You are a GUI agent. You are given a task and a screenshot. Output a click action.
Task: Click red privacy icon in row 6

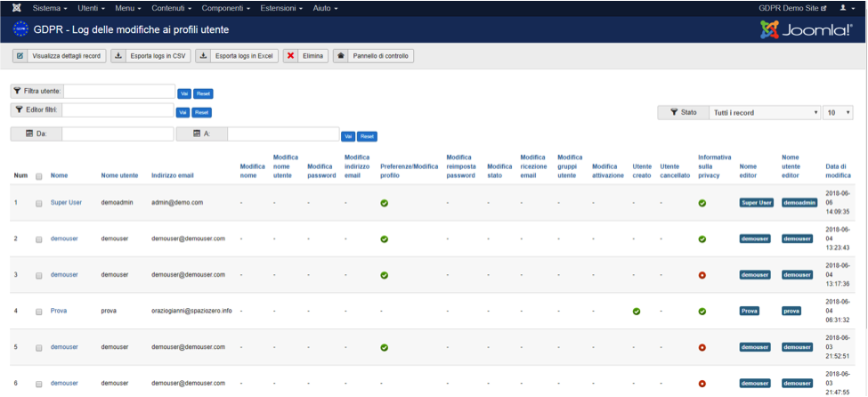702,383
